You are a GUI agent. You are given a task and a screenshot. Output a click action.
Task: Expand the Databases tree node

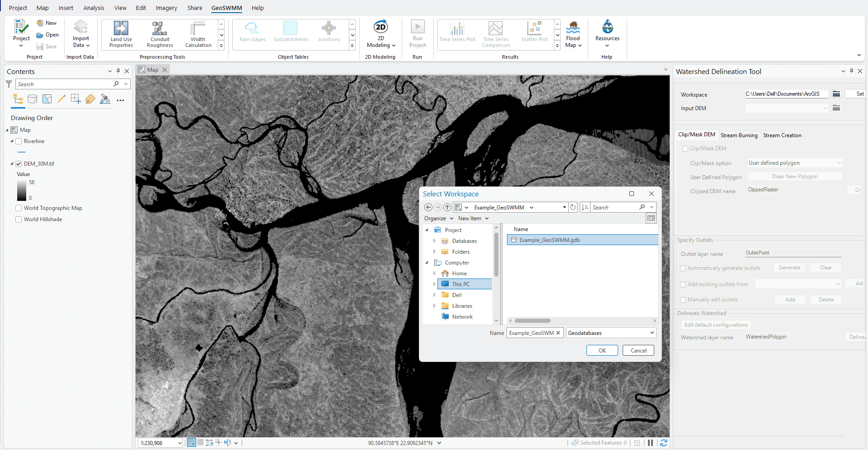click(x=435, y=241)
